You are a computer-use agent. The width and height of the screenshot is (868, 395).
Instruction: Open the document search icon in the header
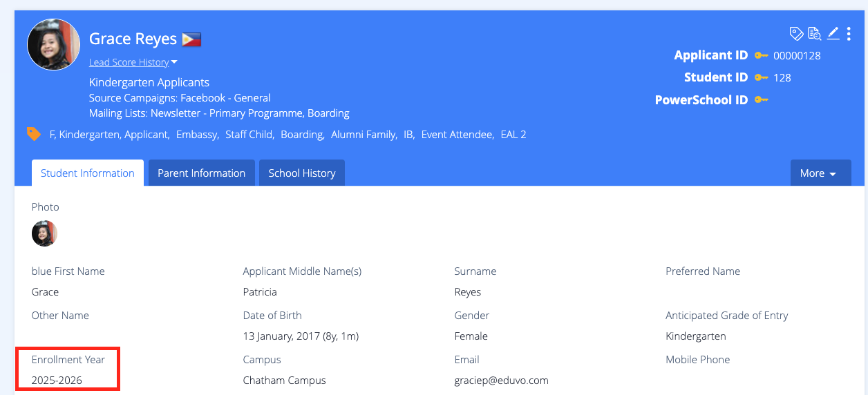815,33
